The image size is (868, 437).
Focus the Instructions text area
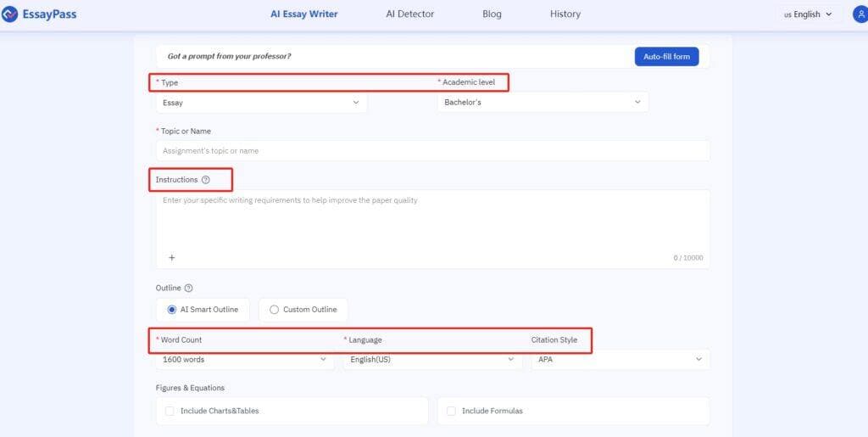pyautogui.click(x=433, y=229)
